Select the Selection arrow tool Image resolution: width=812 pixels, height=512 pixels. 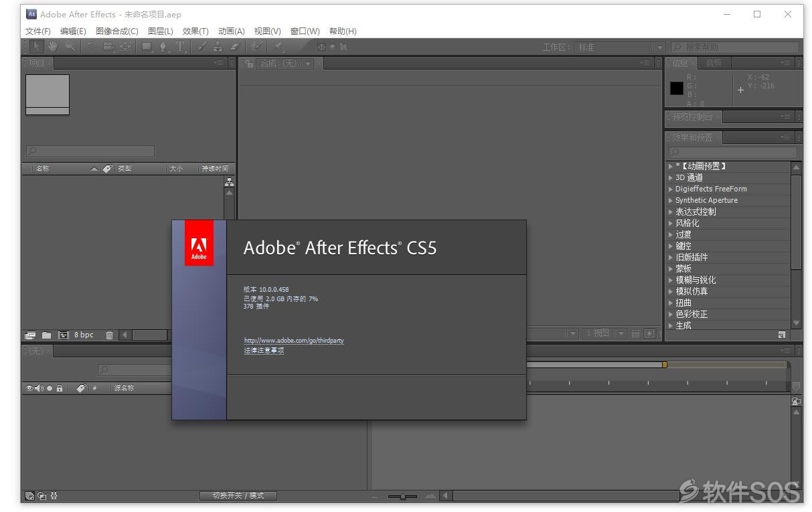point(36,47)
